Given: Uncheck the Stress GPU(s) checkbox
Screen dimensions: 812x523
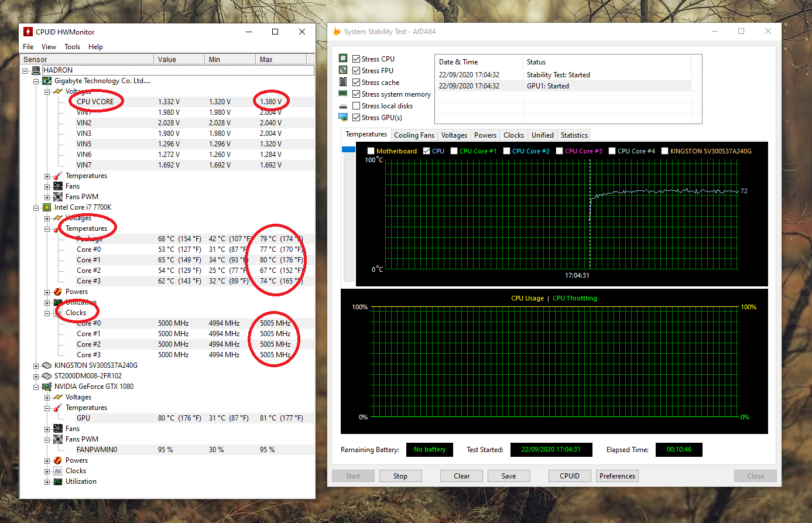Looking at the screenshot, I should click(x=356, y=117).
